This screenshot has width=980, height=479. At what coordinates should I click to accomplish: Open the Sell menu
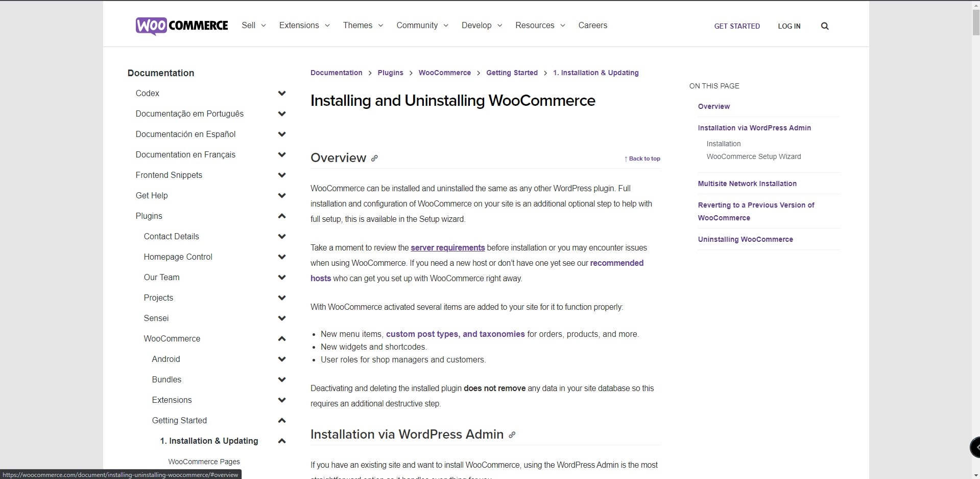(x=254, y=26)
